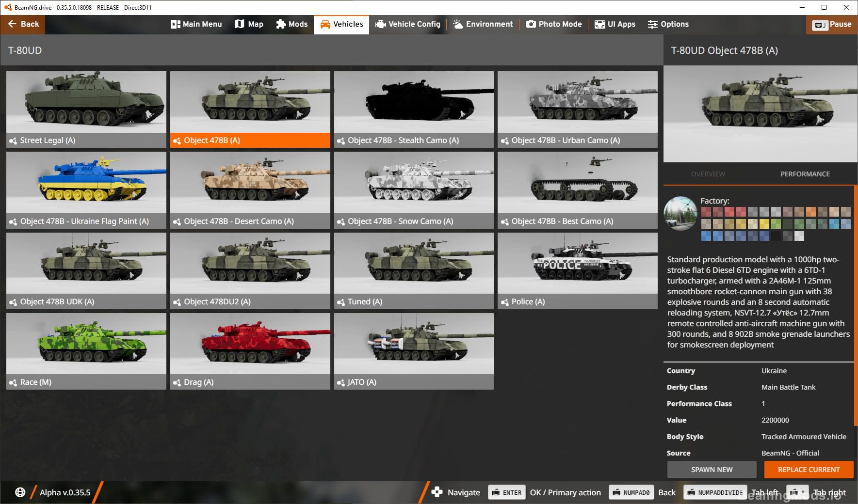Click the large T-80UD preview image
The width and height of the screenshot is (858, 504).
pyautogui.click(x=760, y=114)
